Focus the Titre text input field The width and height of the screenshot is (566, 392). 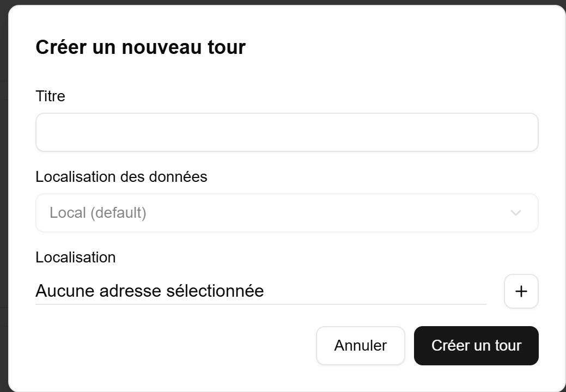click(x=287, y=132)
